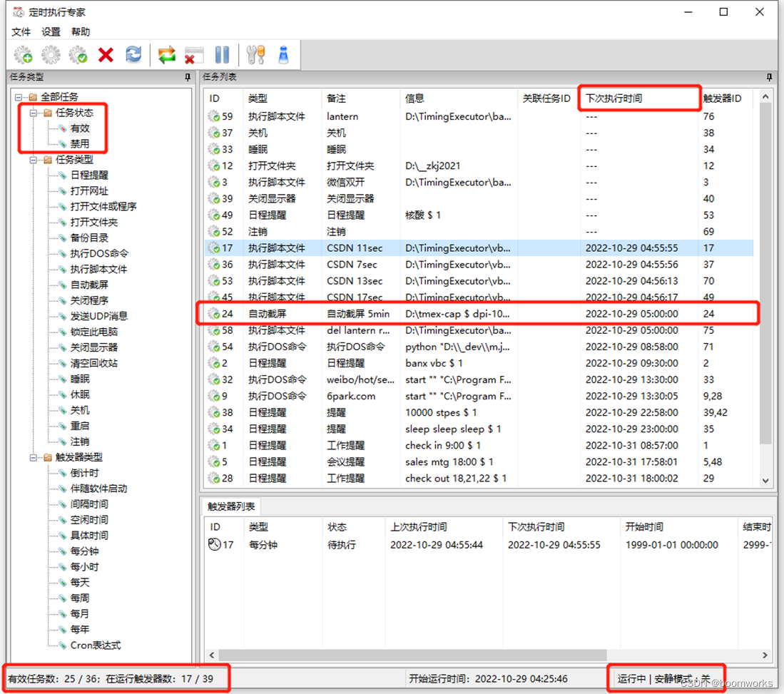Sort task list by 类型 column header
The height and width of the screenshot is (694, 784).
click(282, 98)
